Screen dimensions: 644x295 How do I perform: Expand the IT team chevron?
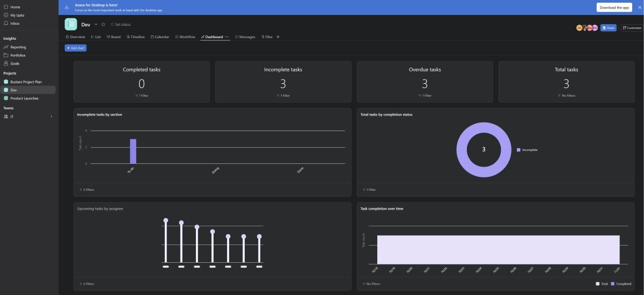[x=52, y=117]
